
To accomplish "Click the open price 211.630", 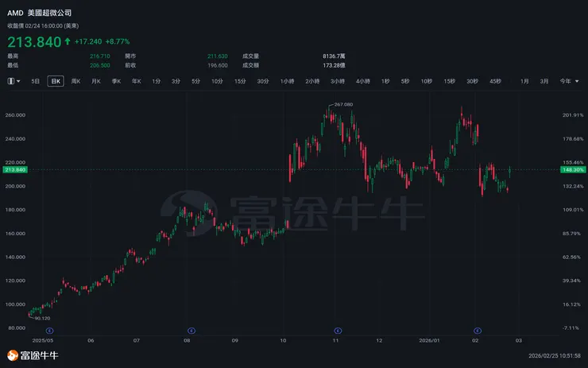I will pyautogui.click(x=218, y=56).
